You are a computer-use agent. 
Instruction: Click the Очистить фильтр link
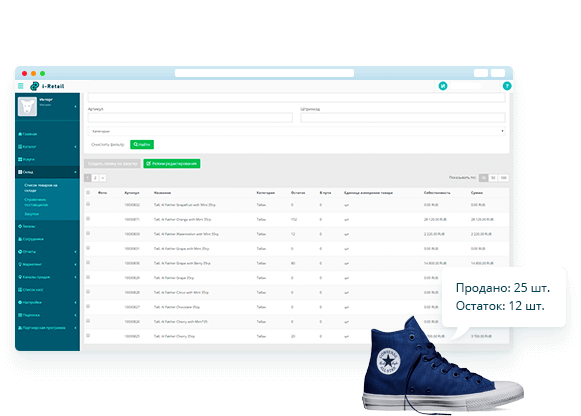click(107, 144)
